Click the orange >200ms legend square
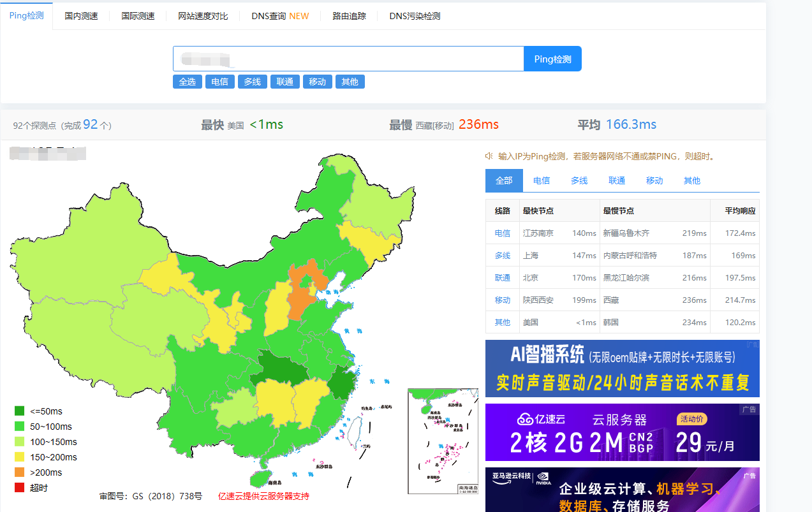 click(19, 472)
